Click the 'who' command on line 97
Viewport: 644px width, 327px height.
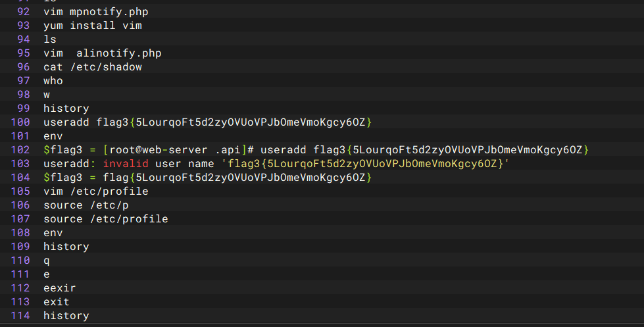(53, 81)
